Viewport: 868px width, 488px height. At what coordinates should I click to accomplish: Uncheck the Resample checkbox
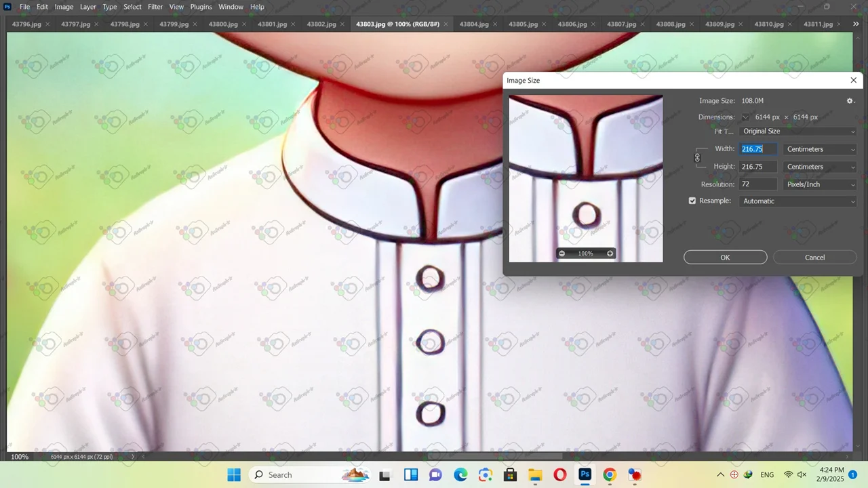692,201
